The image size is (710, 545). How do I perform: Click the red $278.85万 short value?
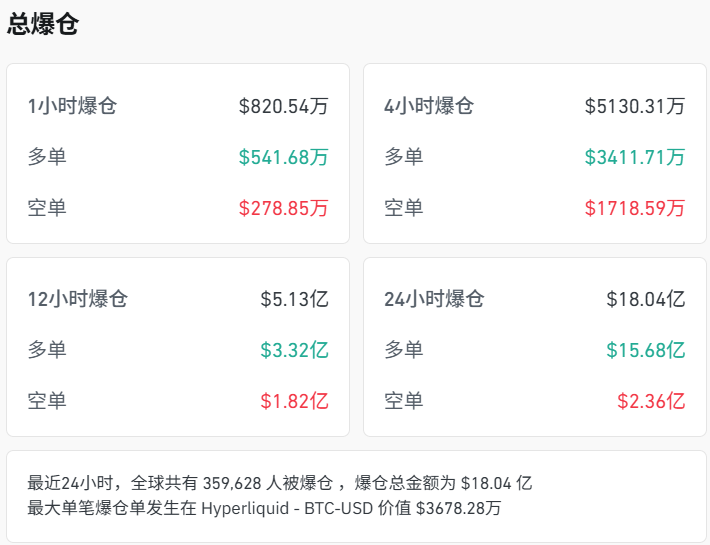point(284,208)
